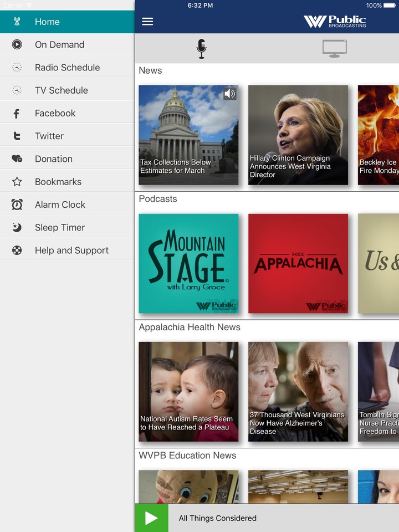
Task: Click the Podcasts section heading
Action: (x=158, y=199)
